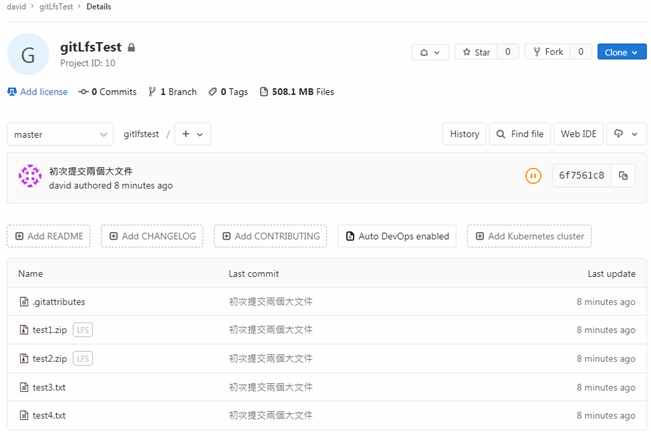Open the test1.zip LFS file
This screenshot has width=651, height=435.
pyautogui.click(x=50, y=330)
